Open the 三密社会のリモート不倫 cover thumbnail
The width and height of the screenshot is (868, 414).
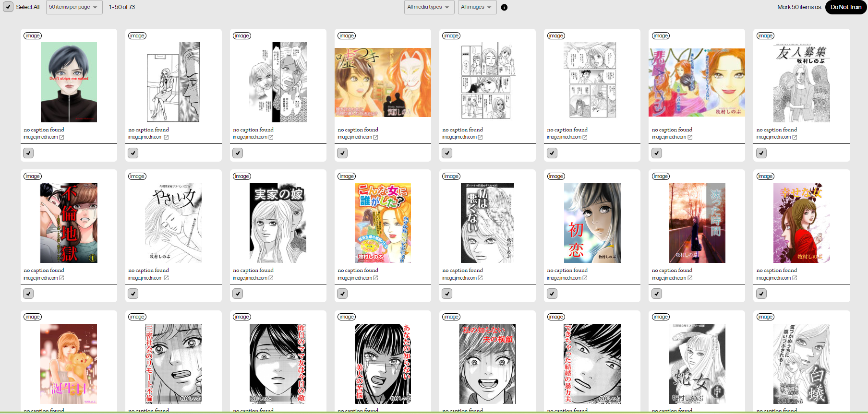[x=173, y=364]
